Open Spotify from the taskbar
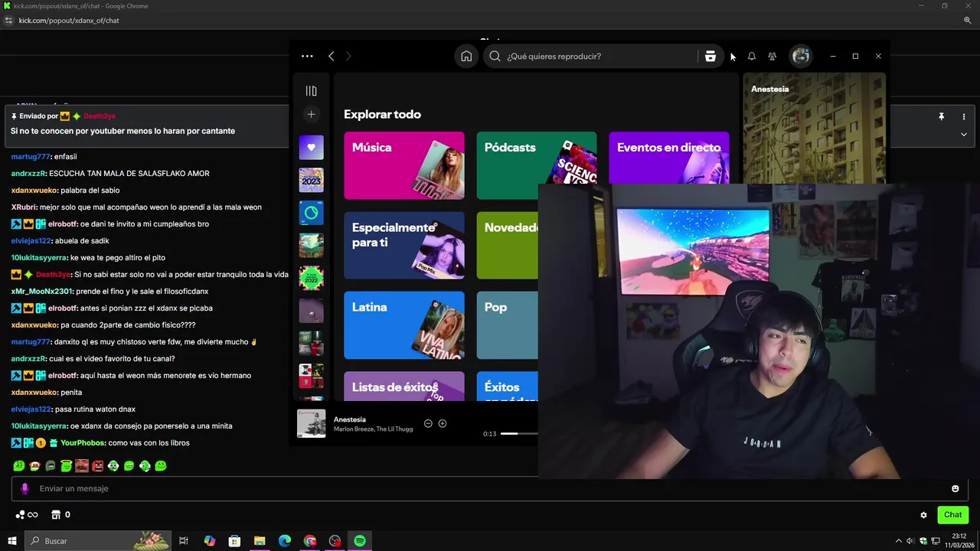The height and width of the screenshot is (551, 980). click(x=360, y=541)
